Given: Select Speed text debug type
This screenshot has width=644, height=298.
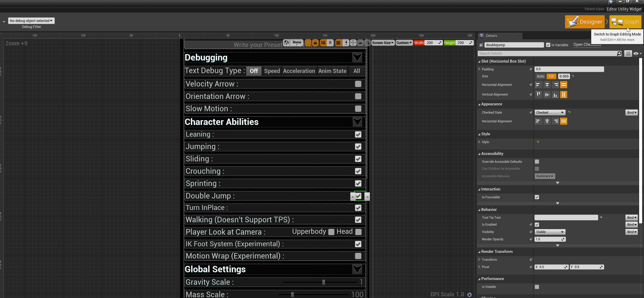Looking at the screenshot, I should click(x=272, y=71).
